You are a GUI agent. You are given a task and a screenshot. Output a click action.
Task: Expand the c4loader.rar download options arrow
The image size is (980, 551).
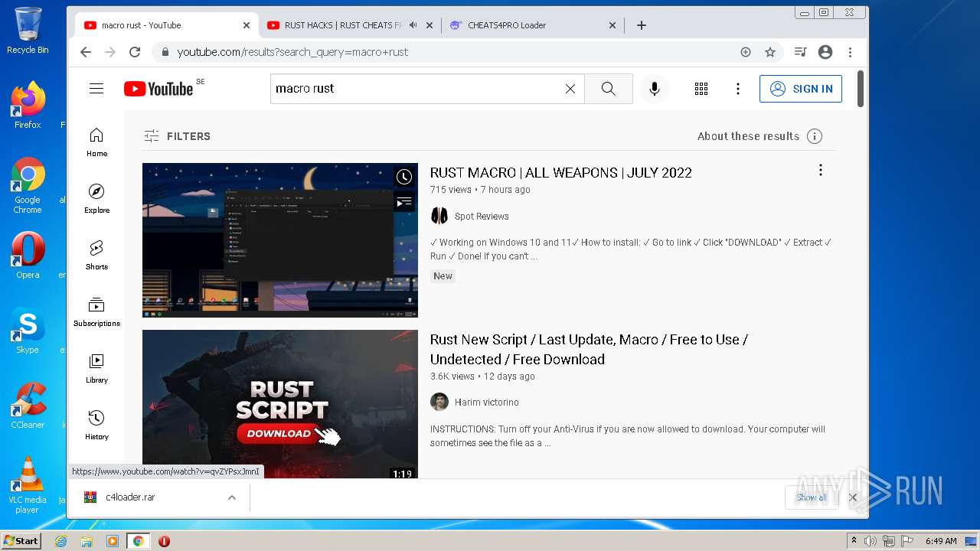[x=231, y=497]
